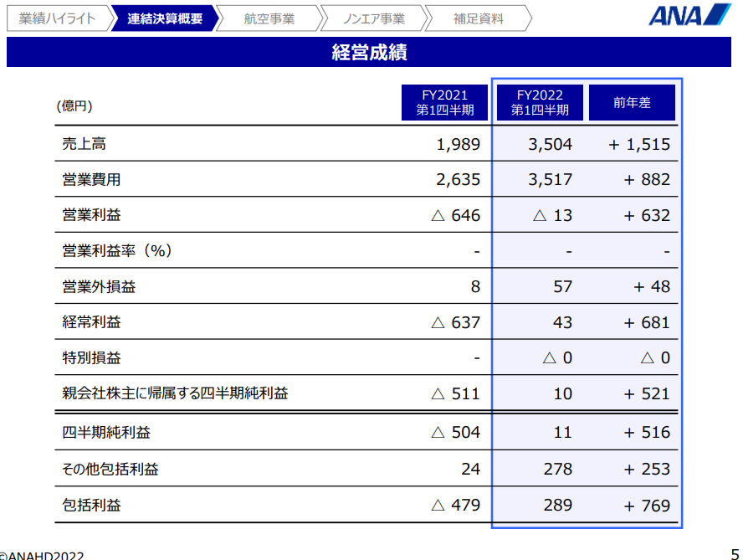743x560 pixels.
Task: Go to the ノンエア事業 tab
Action: tap(373, 18)
